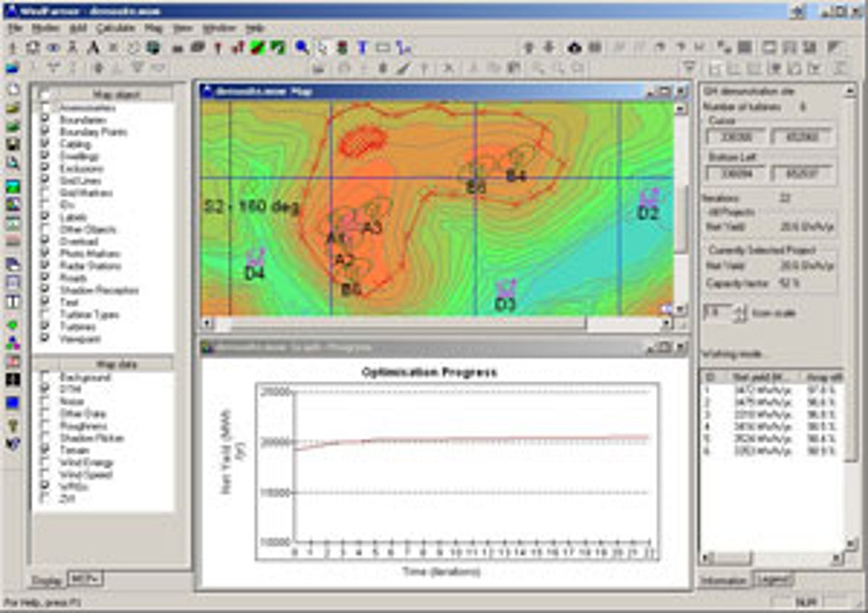
Task: Click the floppy disk save icon in sidebar
Action: [12, 144]
